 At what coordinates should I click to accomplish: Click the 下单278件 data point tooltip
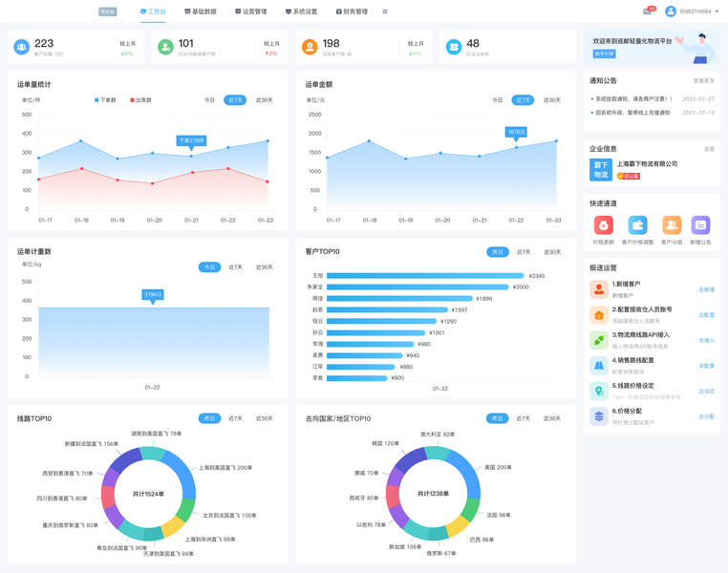pos(191,140)
